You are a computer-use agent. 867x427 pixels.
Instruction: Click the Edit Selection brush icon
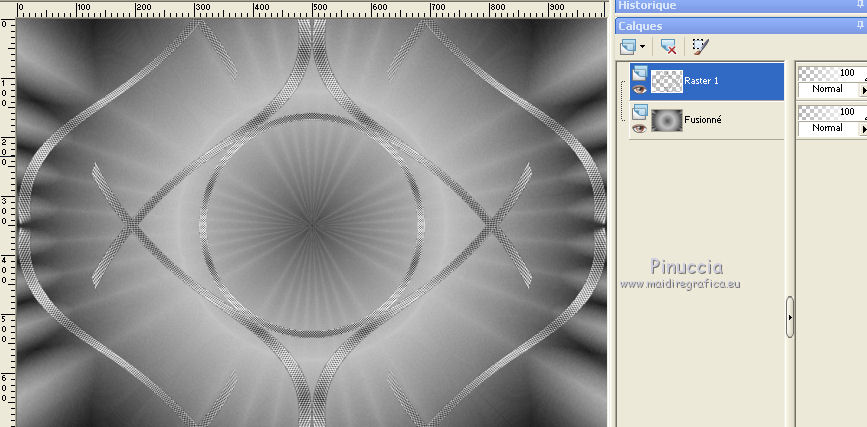tap(701, 46)
